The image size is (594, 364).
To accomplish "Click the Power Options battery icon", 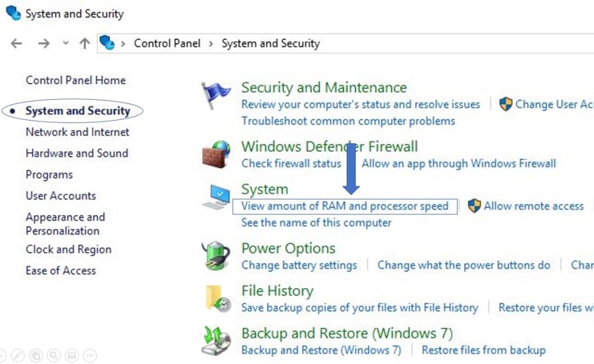I will coord(216,256).
